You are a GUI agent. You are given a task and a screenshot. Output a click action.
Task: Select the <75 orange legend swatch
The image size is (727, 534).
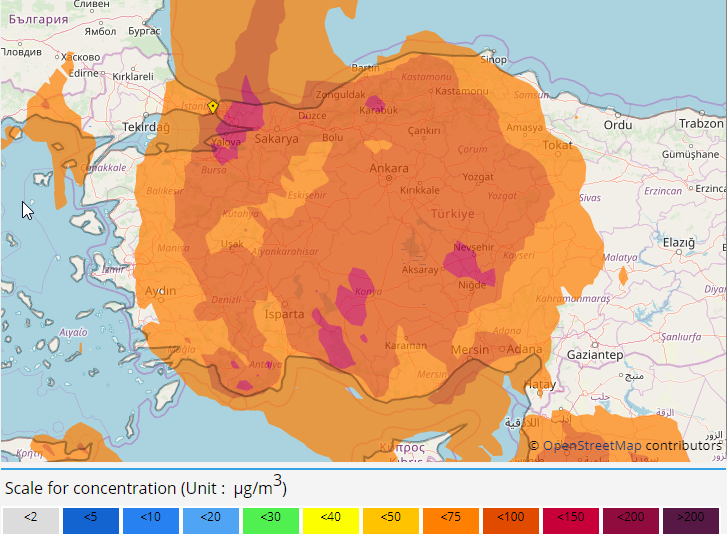pos(451,521)
